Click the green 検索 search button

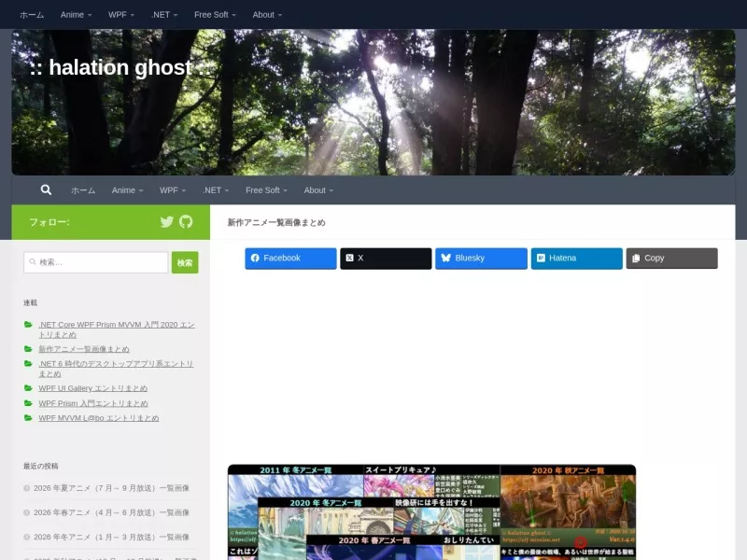click(x=185, y=262)
